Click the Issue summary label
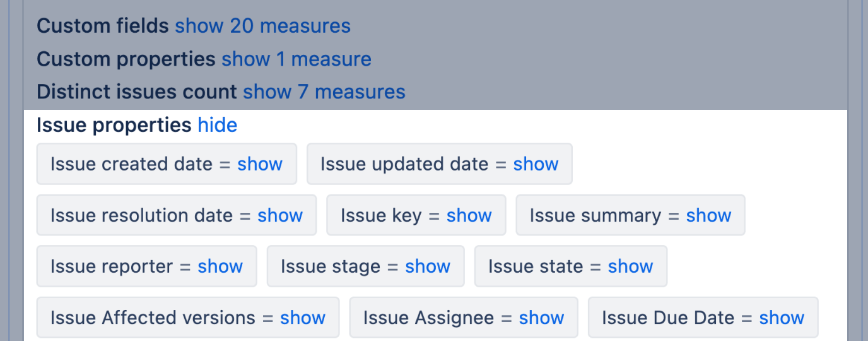The width and height of the screenshot is (868, 341). pyautogui.click(x=595, y=215)
